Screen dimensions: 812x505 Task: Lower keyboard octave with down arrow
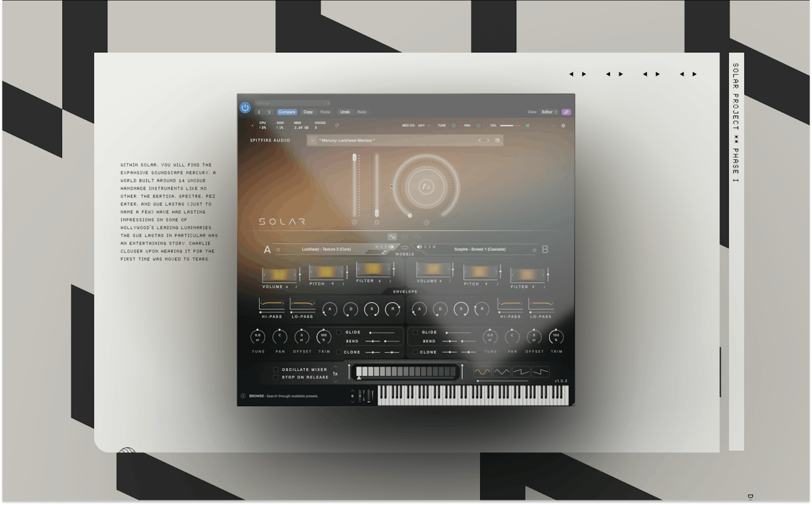pos(353,402)
